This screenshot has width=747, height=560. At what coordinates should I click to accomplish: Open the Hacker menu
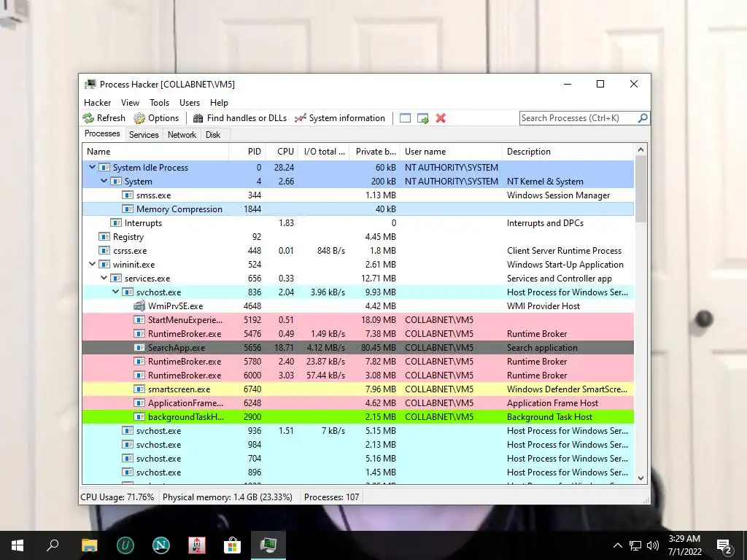tap(97, 102)
